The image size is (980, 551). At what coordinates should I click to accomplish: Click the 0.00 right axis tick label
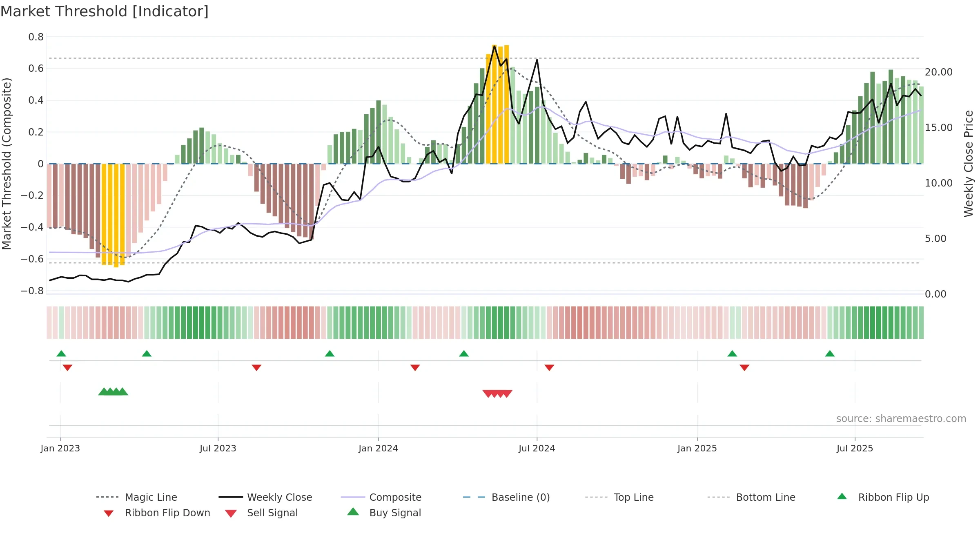click(x=935, y=294)
